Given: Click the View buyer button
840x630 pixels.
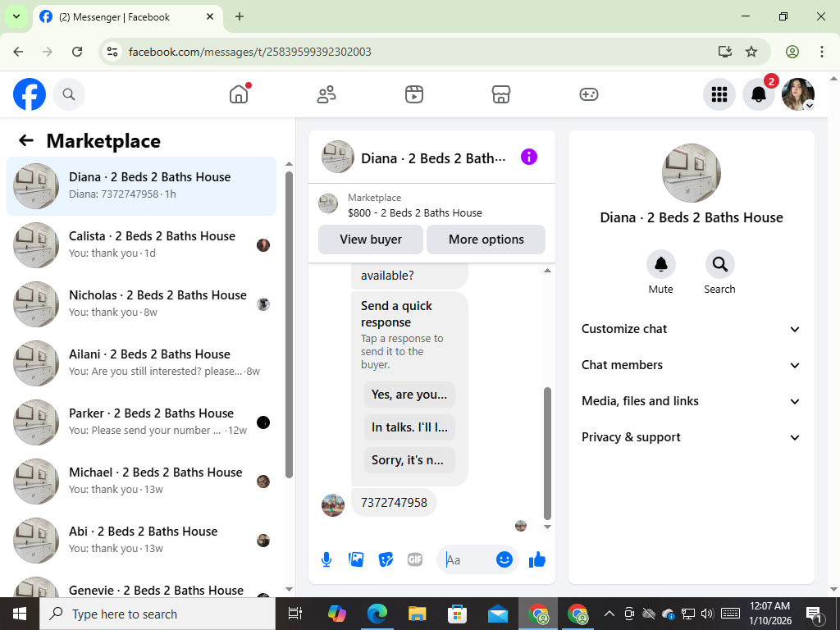Looking at the screenshot, I should pyautogui.click(x=371, y=240).
